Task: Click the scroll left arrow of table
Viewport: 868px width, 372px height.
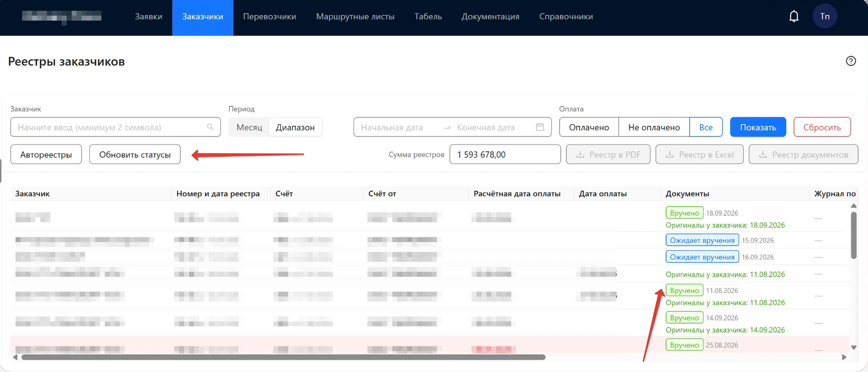Action: (15, 357)
